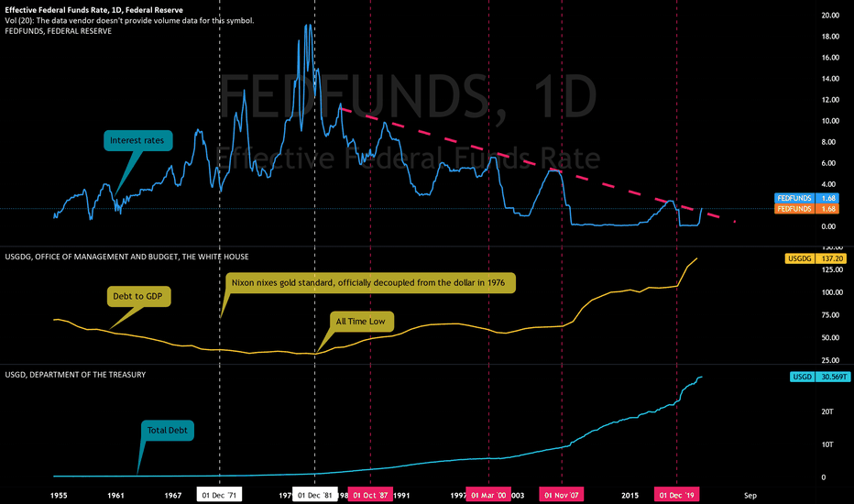Select the 100.00 value on Debt-to-GDP axis
Viewport: 854px width, 504px height.
click(832, 292)
